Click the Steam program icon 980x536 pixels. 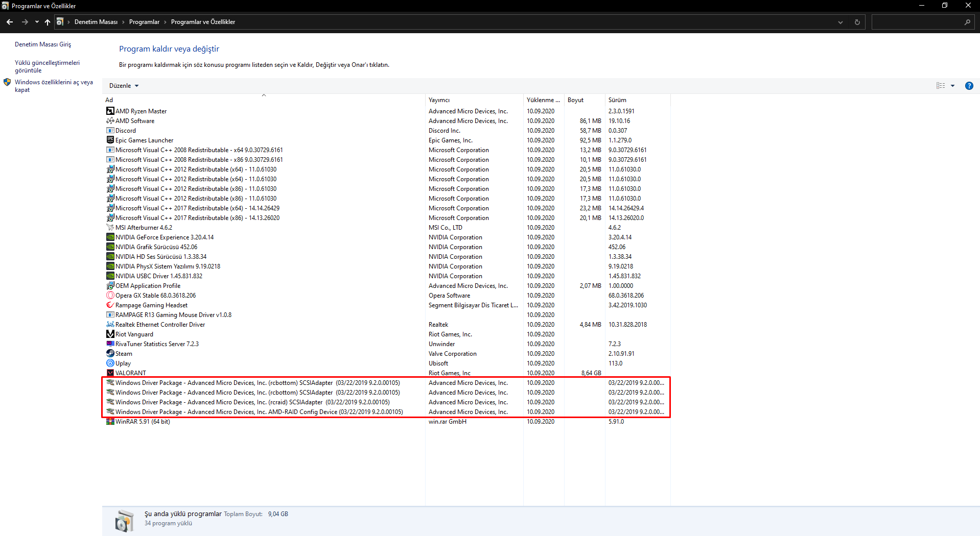point(110,353)
